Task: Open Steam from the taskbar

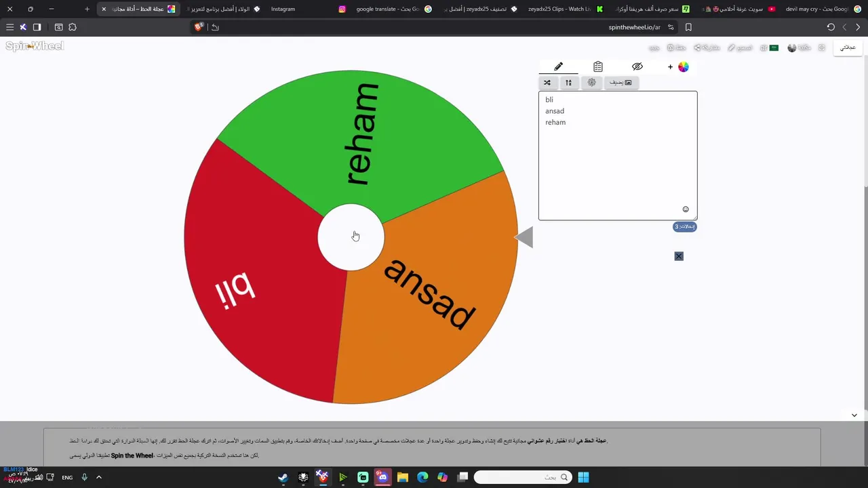Action: click(283, 477)
